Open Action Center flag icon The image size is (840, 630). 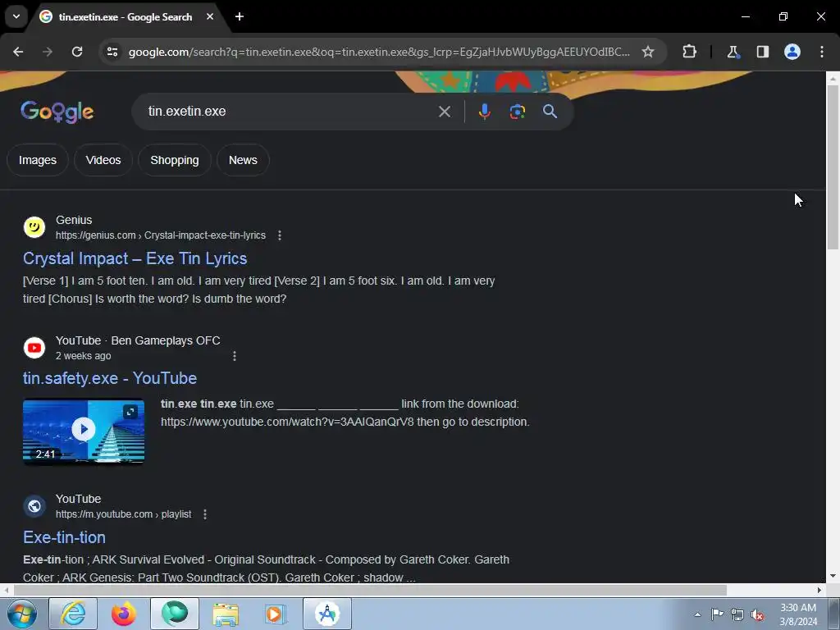pyautogui.click(x=717, y=614)
